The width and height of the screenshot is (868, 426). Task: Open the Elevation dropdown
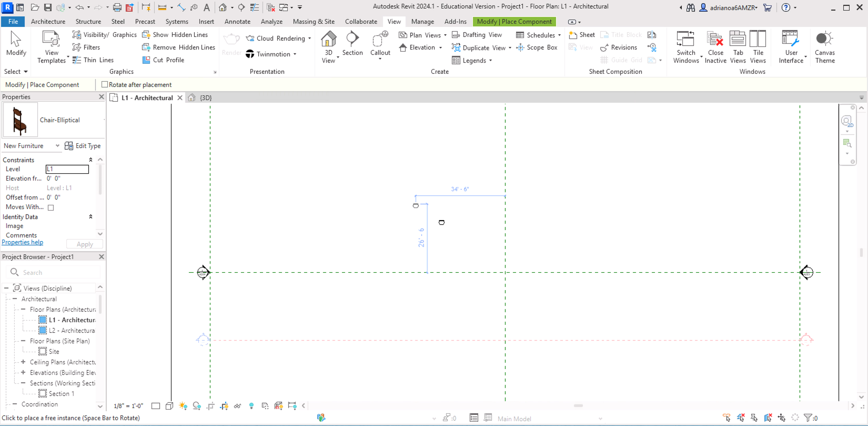coord(420,47)
